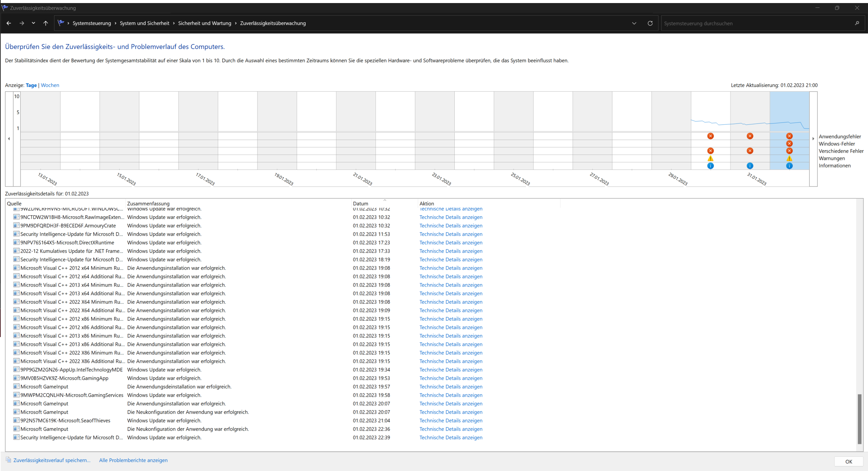The width and height of the screenshot is (868, 471).
Task: Open Alle Problemberichte anzeigen link
Action: click(133, 460)
